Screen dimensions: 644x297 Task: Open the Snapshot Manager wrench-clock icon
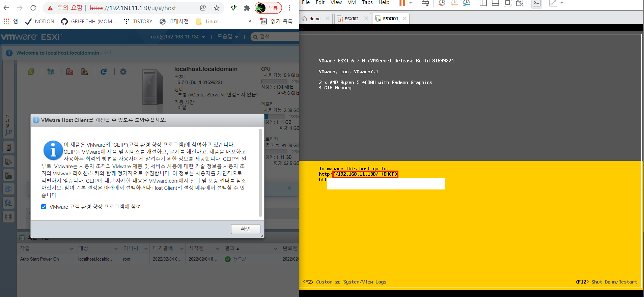467,3
